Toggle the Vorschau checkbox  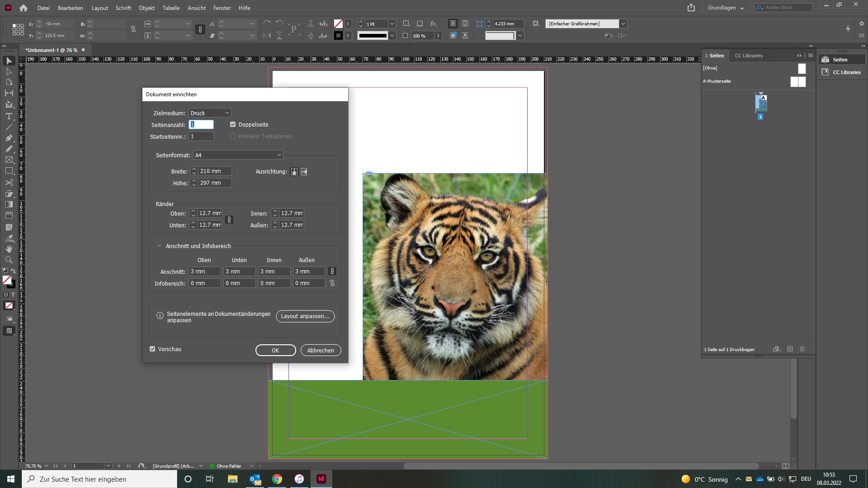click(x=152, y=349)
